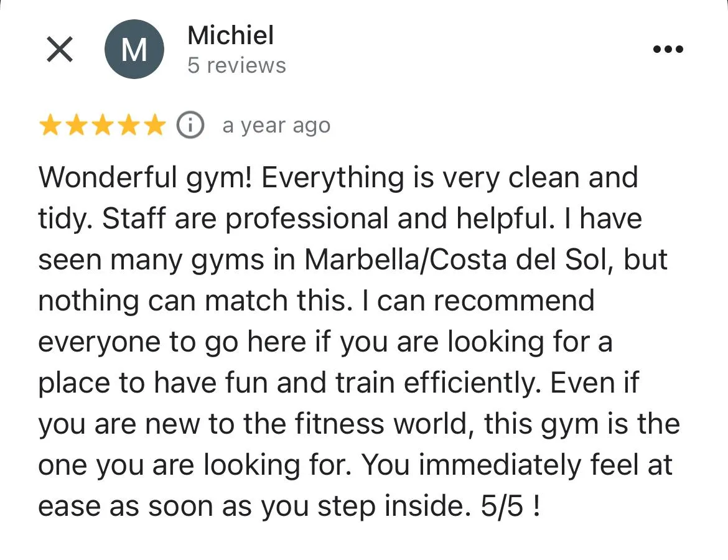The image size is (728, 560).
Task: Click the info icon beside the stars
Action: (x=190, y=125)
